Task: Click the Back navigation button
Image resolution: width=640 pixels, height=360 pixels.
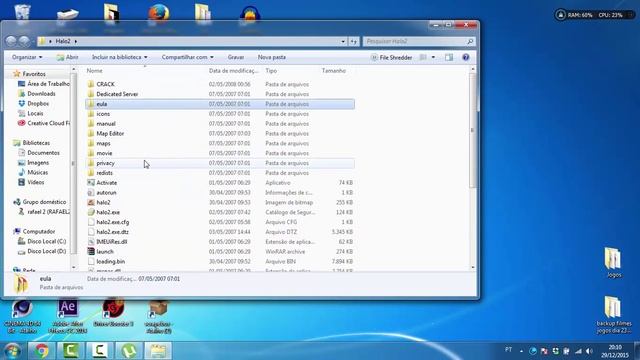Action: pos(11,41)
